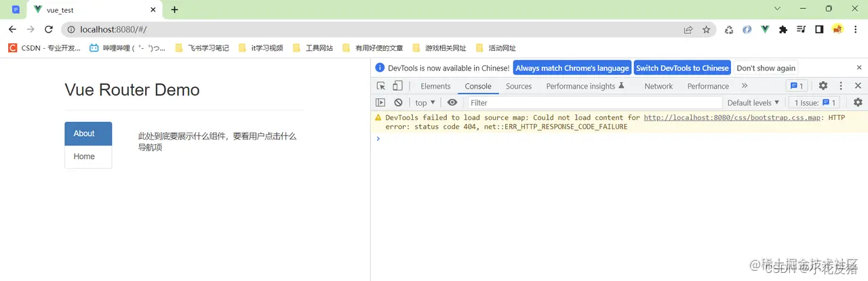This screenshot has width=868, height=281.
Task: View site information icon in address bar
Action: (71, 29)
